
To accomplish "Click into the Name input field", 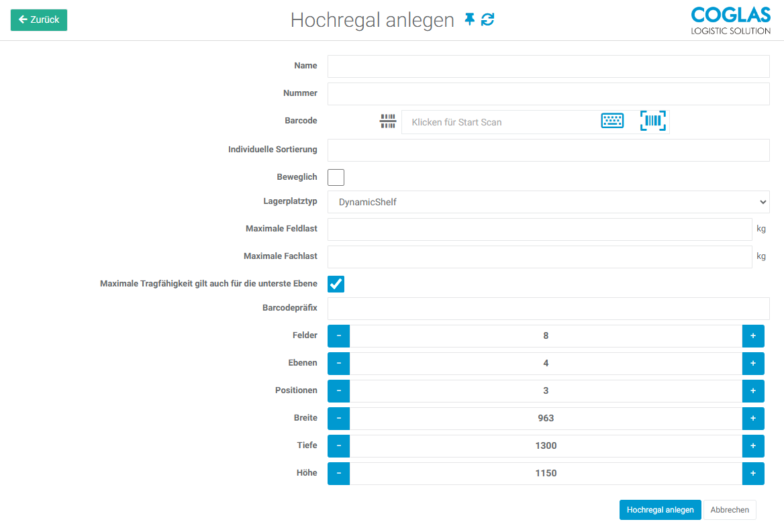I will pos(548,66).
